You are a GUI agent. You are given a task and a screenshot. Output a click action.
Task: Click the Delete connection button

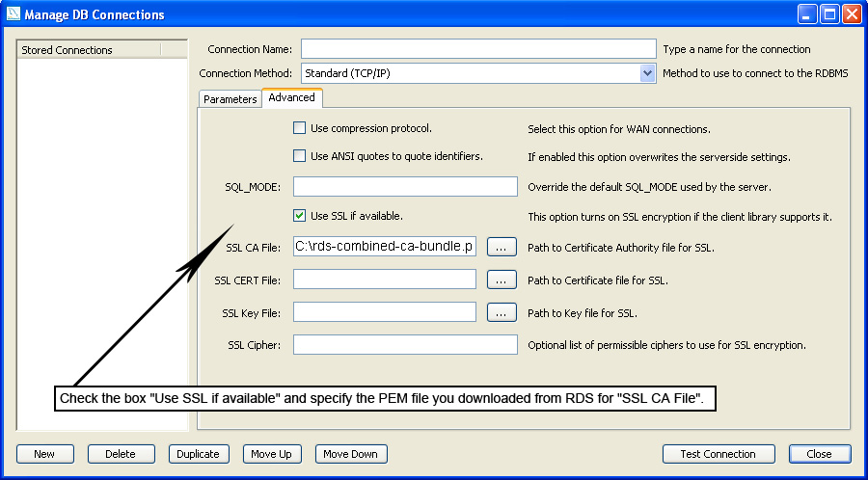click(121, 454)
